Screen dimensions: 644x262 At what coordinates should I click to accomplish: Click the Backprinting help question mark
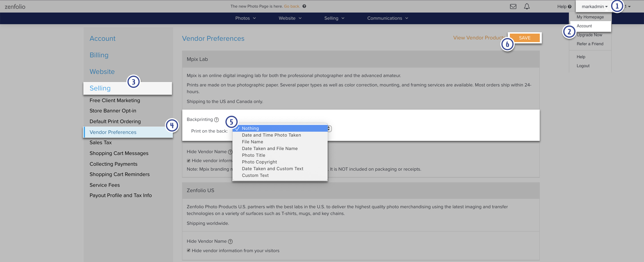(216, 120)
